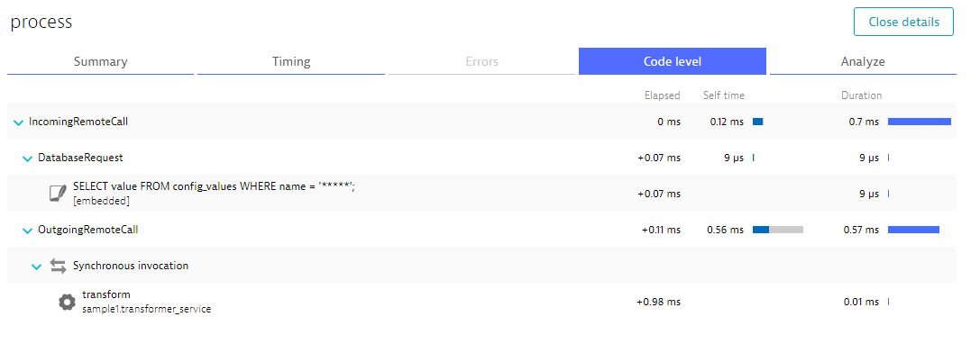Open the Timing tab
The width and height of the screenshot is (980, 353).
point(291,61)
